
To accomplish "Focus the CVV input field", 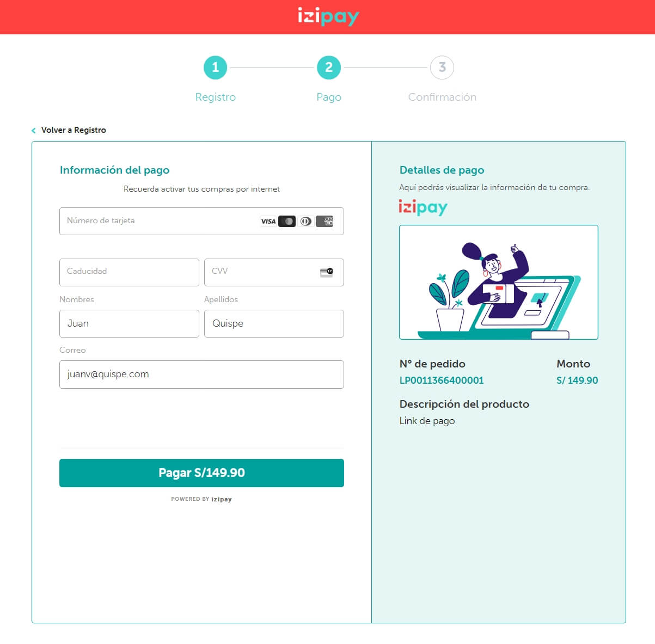I will tap(274, 272).
